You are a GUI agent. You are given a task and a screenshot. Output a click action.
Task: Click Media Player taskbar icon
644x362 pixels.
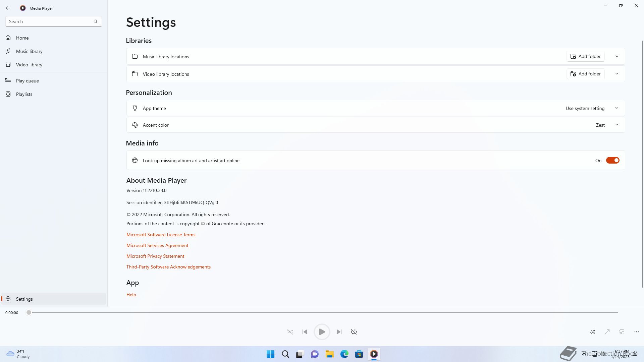374,354
